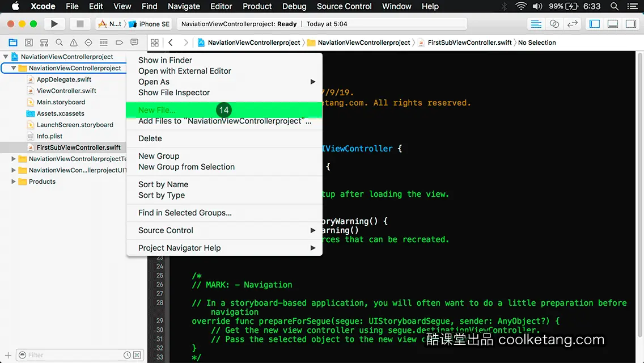Select LaunchScreen.storyboard in navigator
Screen dimensions: 644x363
(75, 125)
